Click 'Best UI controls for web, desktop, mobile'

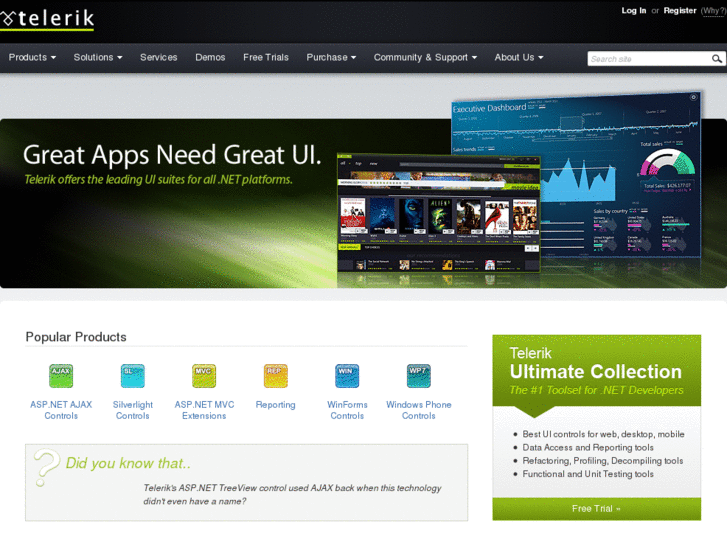(603, 434)
